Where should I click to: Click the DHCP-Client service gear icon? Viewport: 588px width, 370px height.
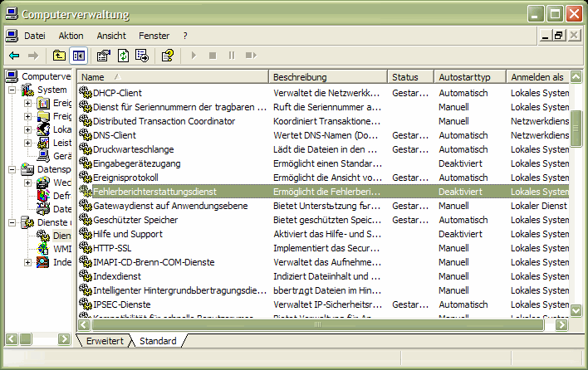(x=86, y=93)
